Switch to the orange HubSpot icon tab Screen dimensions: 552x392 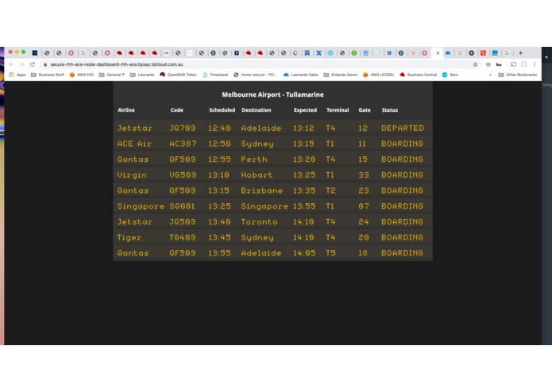coord(412,53)
